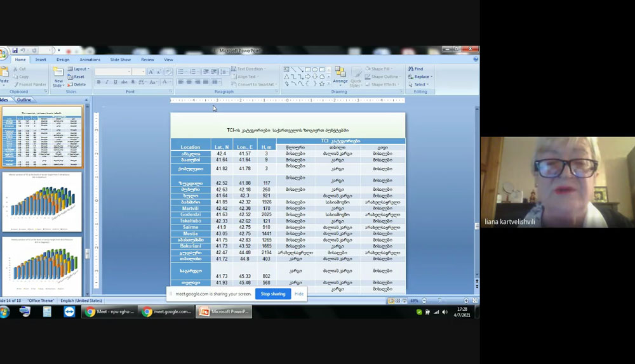Image resolution: width=635 pixels, height=364 pixels.
Task: Open the Slide Show tab
Action: click(x=121, y=60)
